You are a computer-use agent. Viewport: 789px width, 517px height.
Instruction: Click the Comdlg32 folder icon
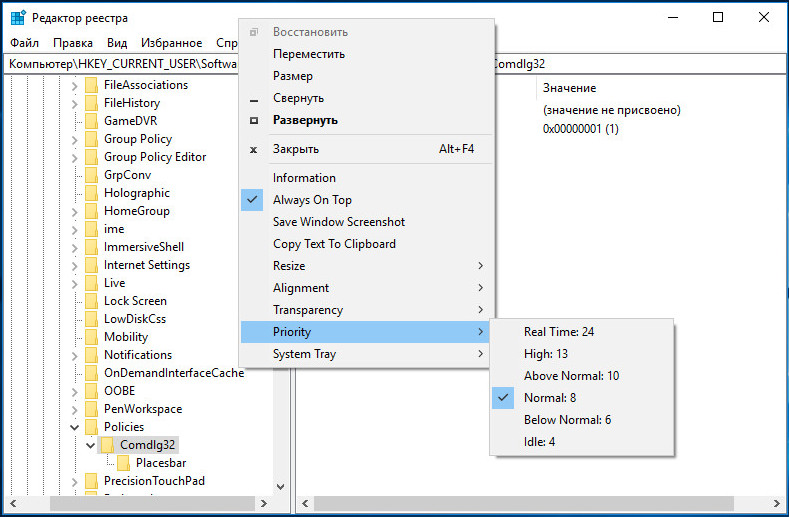[x=107, y=445]
